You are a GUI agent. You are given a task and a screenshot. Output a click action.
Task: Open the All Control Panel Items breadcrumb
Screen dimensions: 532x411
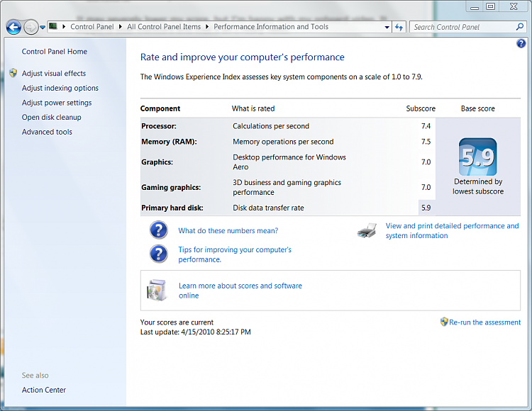click(x=164, y=27)
